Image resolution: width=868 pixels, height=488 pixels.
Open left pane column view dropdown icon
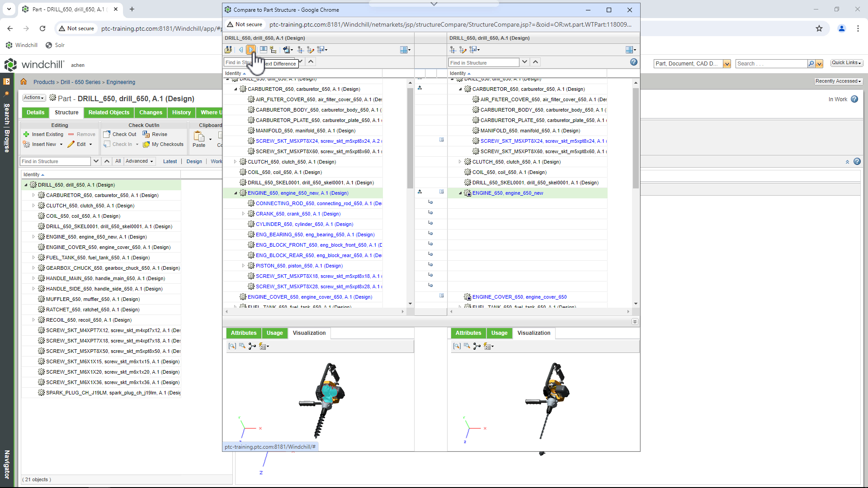[x=405, y=50]
